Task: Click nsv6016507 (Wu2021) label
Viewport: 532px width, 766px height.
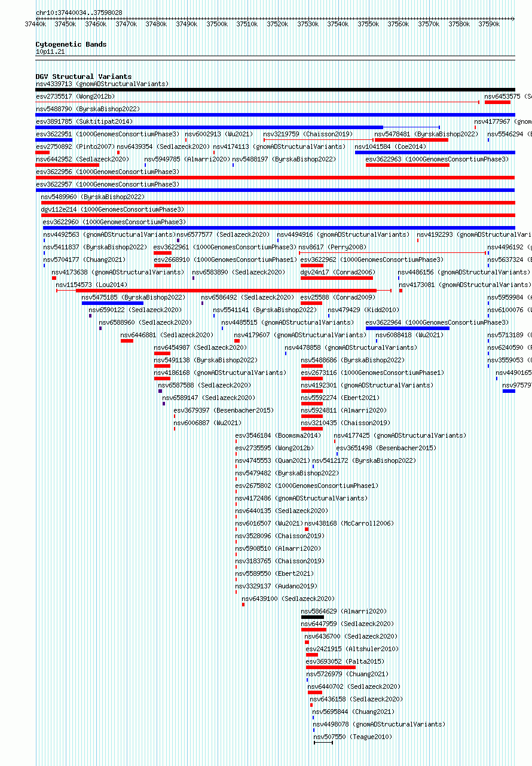Action: [x=269, y=523]
